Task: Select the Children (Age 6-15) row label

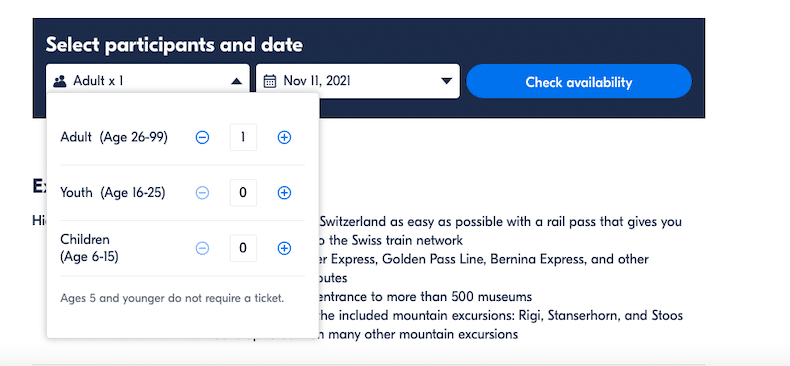Action: (89, 248)
